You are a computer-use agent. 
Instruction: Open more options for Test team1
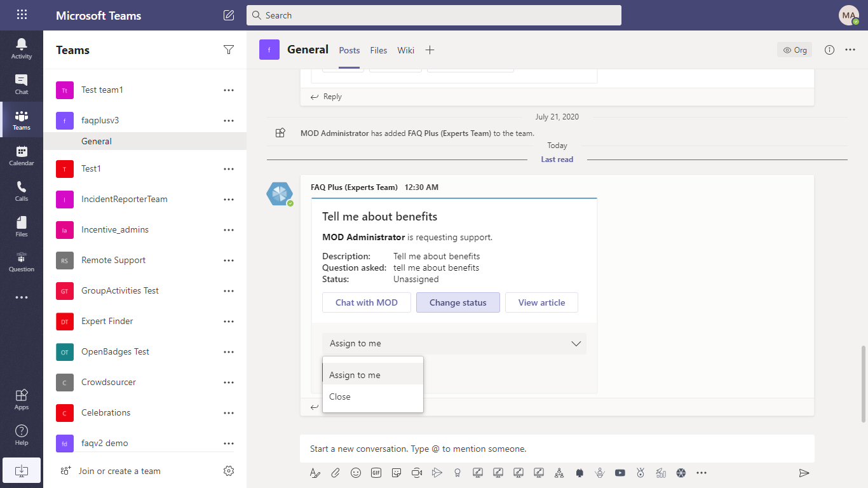[x=229, y=90]
